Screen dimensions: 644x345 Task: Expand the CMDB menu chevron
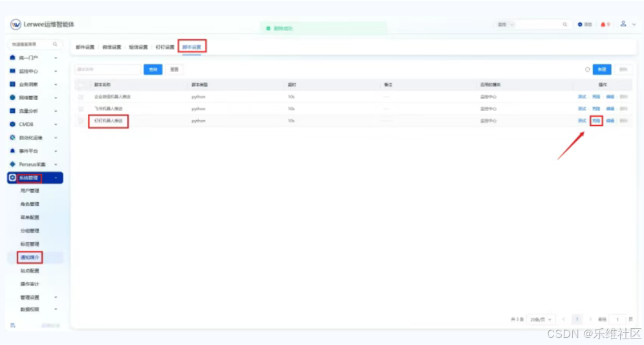tap(56, 124)
